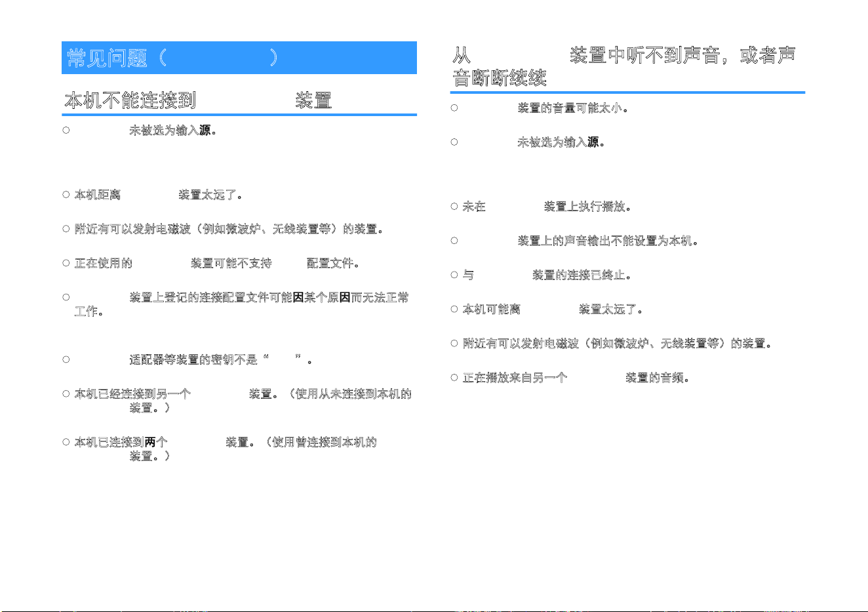Click the bullet circle before 未在 装置上执行播放

pyautogui.click(x=454, y=207)
